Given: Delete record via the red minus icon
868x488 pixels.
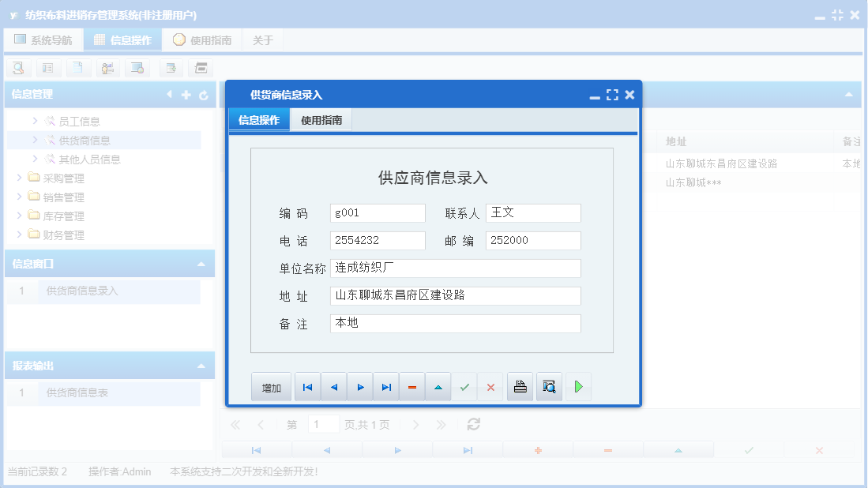Looking at the screenshot, I should 412,386.
